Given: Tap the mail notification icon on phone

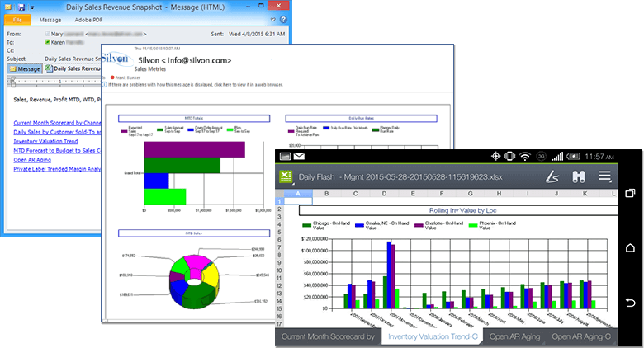Looking at the screenshot, I should coord(299,156).
